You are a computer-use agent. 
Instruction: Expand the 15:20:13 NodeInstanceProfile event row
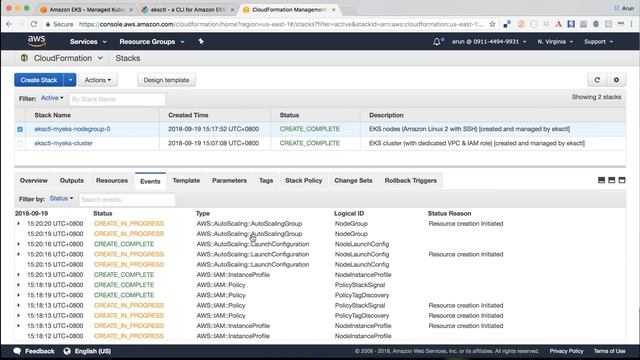pos(18,275)
